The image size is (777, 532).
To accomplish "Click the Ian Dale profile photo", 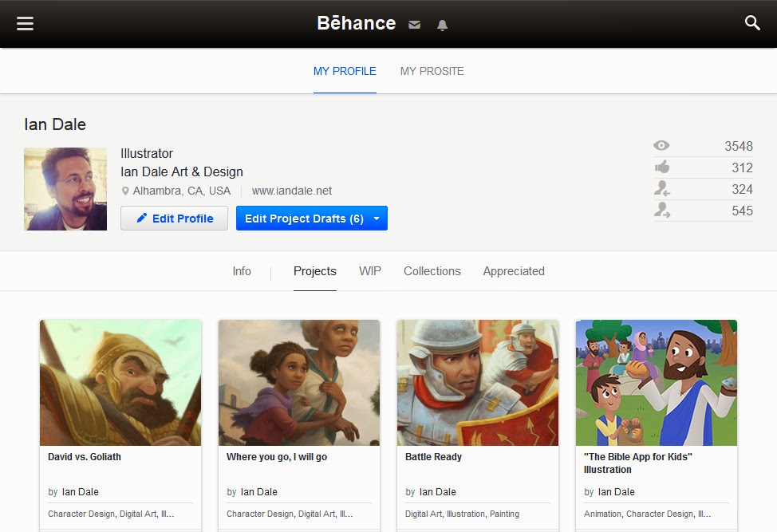I will point(65,189).
